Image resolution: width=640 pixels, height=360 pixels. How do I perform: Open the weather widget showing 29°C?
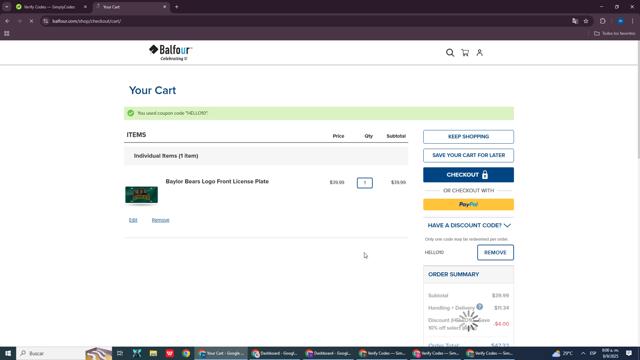(562, 353)
